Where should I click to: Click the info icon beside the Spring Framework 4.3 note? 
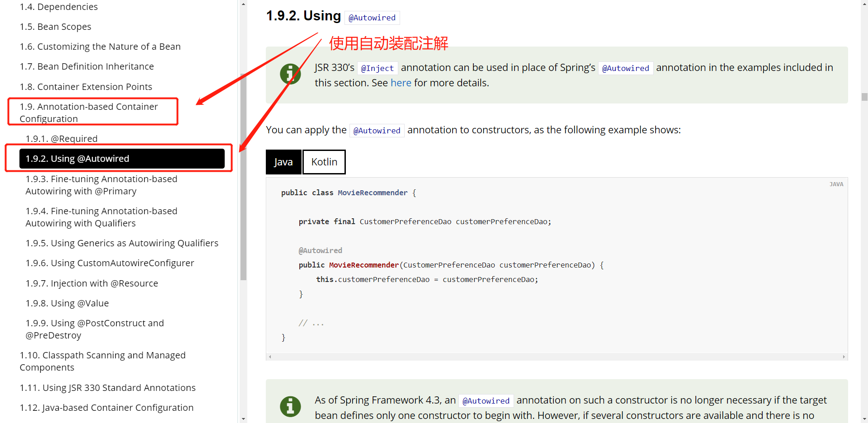pyautogui.click(x=290, y=406)
